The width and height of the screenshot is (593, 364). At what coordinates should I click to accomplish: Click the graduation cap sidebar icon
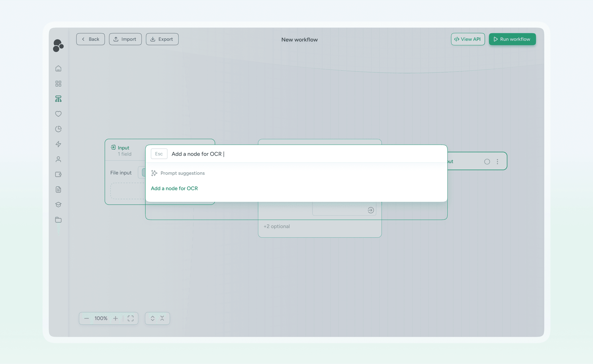(58, 205)
